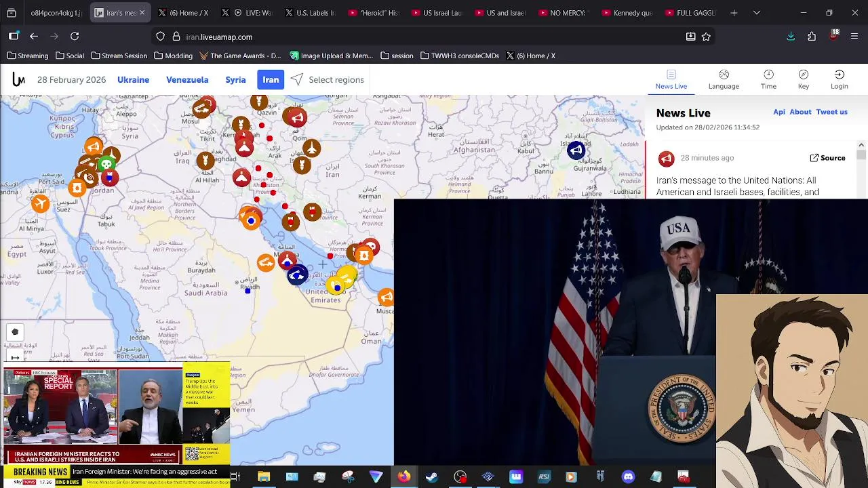Open the browser Extensions puzzle icon
Viewport: 868px width, 488px height.
tap(812, 37)
